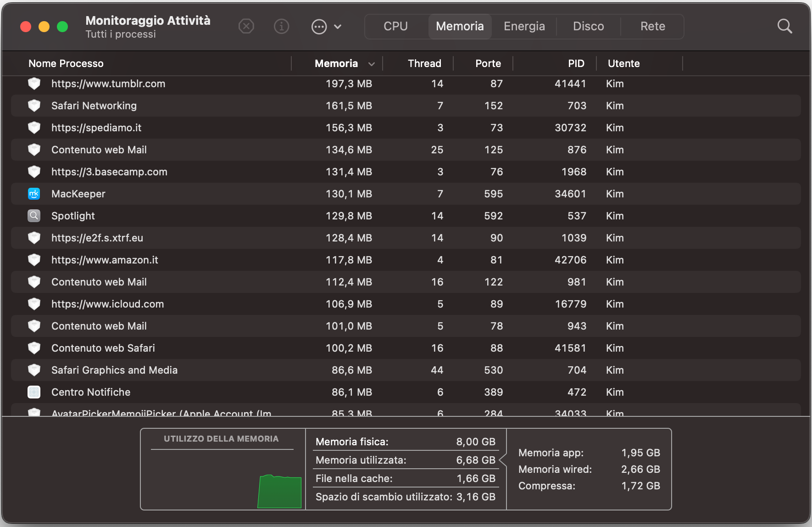This screenshot has width=812, height=527.
Task: Click the Centro Notifiche icon
Action: [x=34, y=392]
